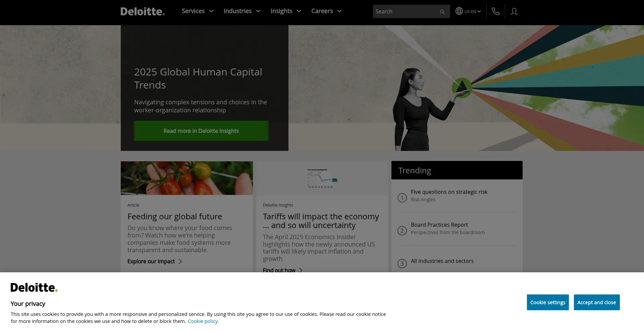Click the Deloitte logo in header
644x333 pixels.
point(143,11)
